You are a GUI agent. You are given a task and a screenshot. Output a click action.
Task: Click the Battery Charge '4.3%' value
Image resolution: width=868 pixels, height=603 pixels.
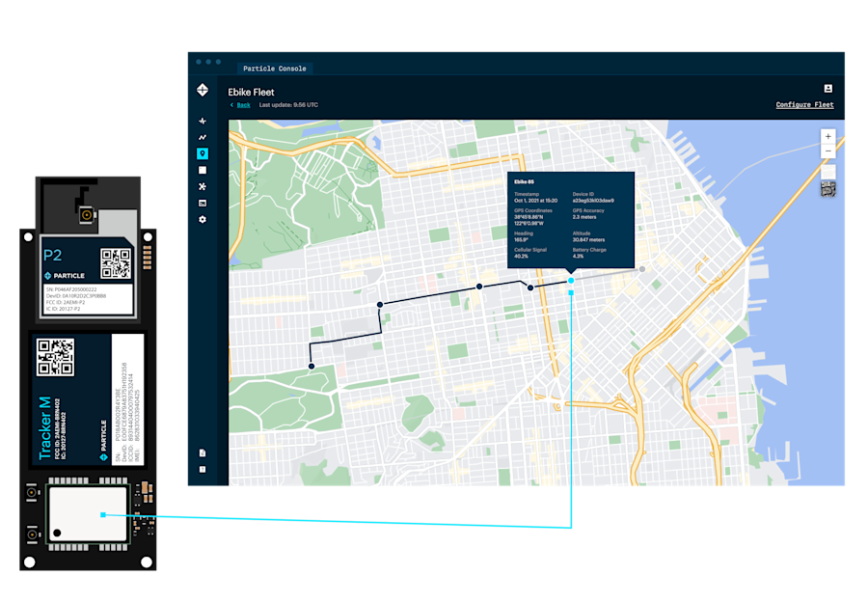click(x=578, y=257)
